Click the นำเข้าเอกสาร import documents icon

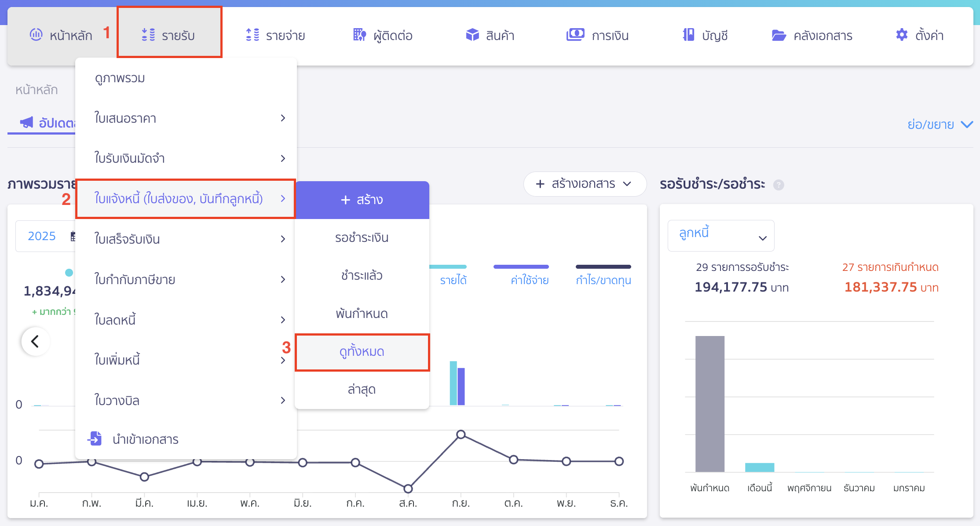(95, 439)
